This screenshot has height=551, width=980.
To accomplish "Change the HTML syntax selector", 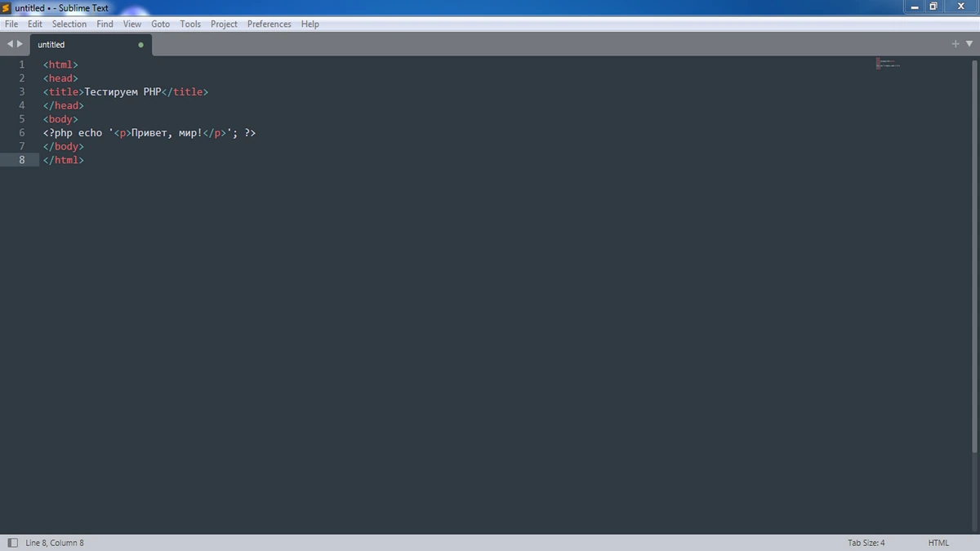I will [938, 543].
